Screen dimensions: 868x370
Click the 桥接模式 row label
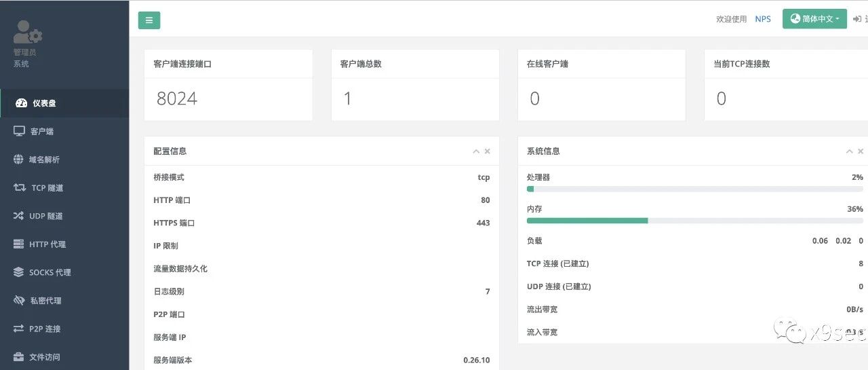point(169,177)
